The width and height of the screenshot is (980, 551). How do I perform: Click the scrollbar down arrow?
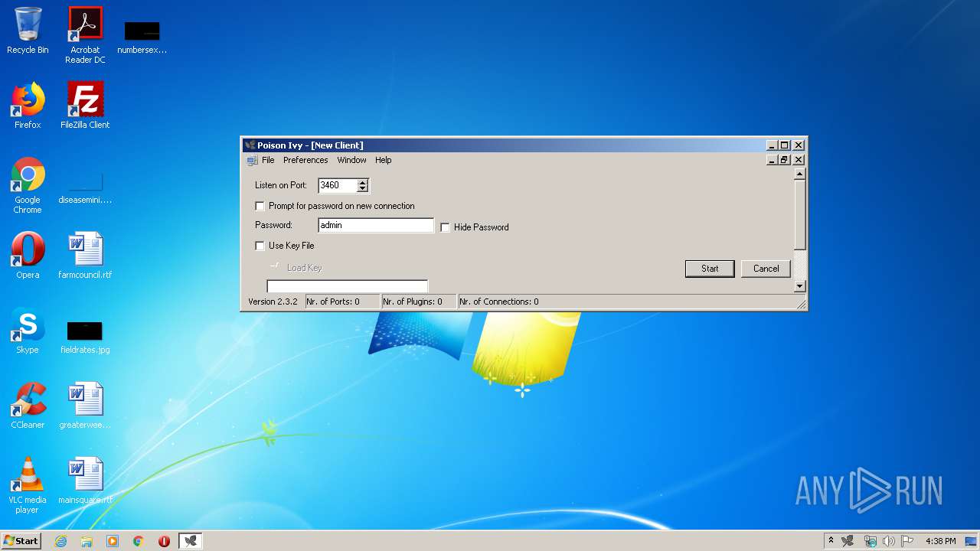(799, 286)
